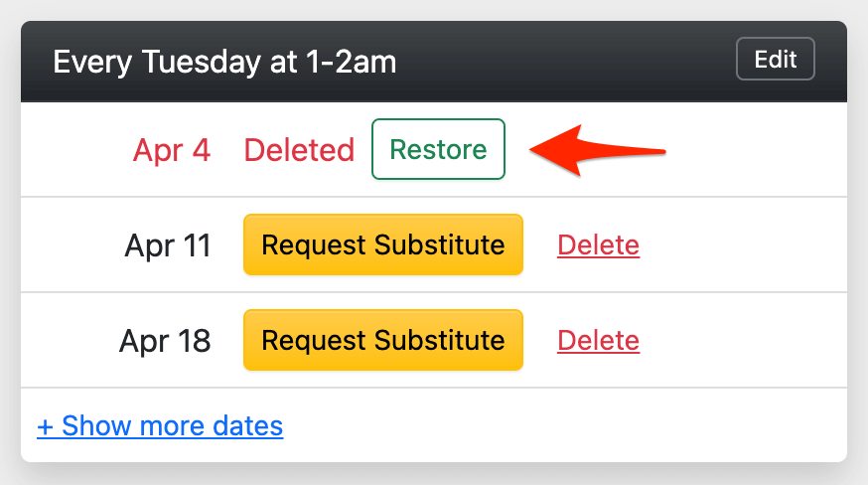Request a substitute for Apr 11

(x=382, y=244)
